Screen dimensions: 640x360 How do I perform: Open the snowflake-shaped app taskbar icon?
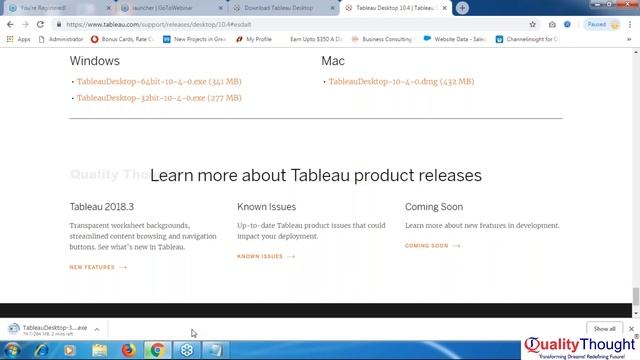187,350
